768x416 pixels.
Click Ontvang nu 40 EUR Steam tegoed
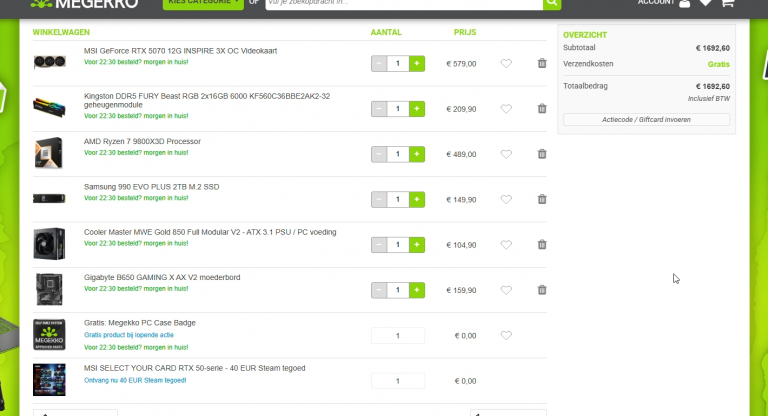tap(135, 380)
